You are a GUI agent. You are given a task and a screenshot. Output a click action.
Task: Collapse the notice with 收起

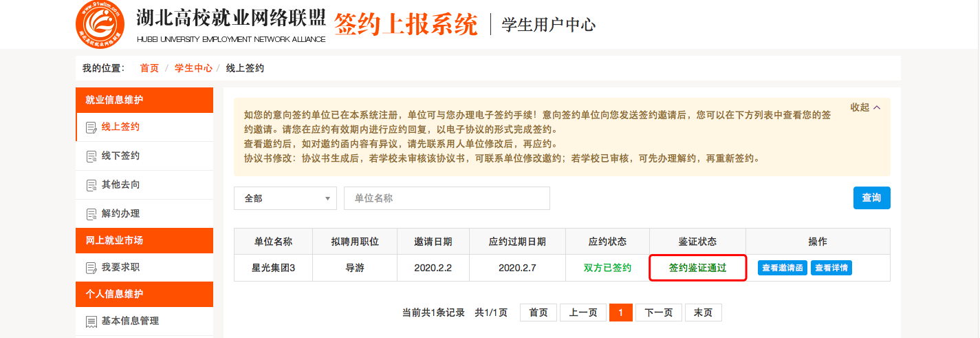tap(865, 107)
